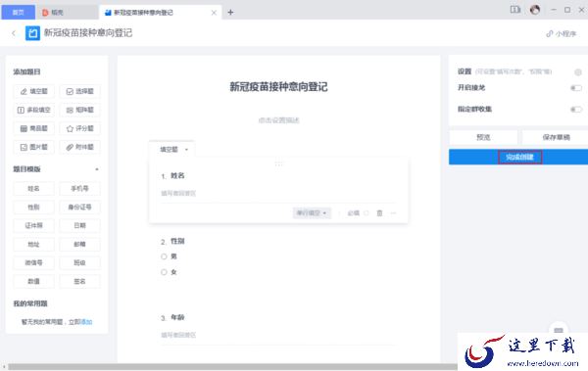Insert the 签名 template question

click(x=80, y=282)
